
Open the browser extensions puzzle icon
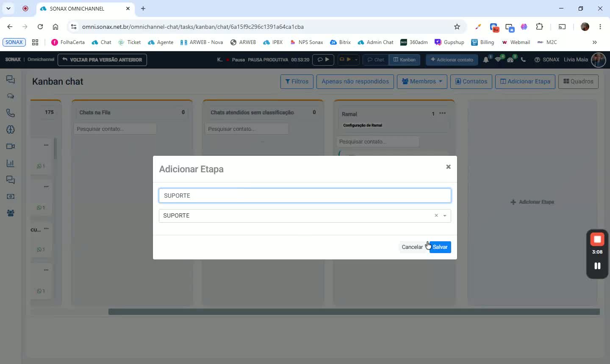(x=539, y=27)
